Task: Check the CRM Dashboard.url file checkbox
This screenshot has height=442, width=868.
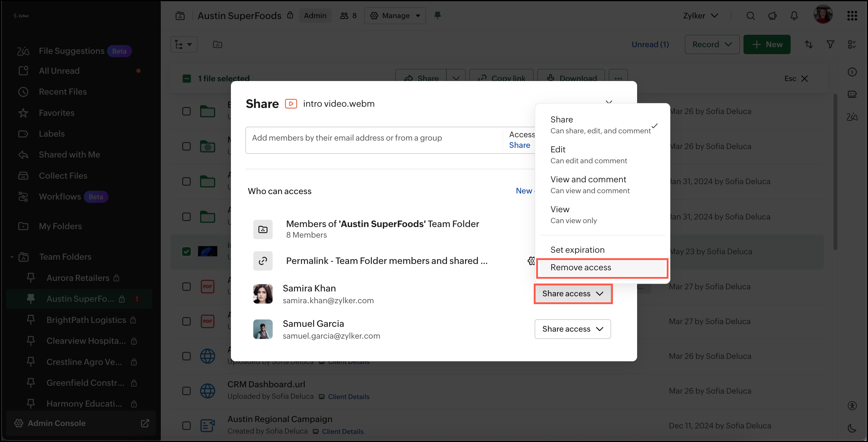Action: point(186,391)
